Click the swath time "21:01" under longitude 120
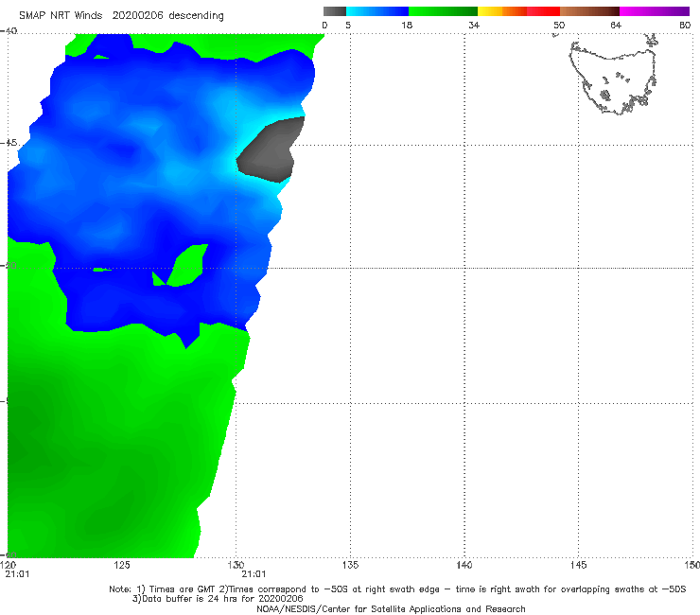Image resolution: width=700 pixels, height=615 pixels. (17, 574)
